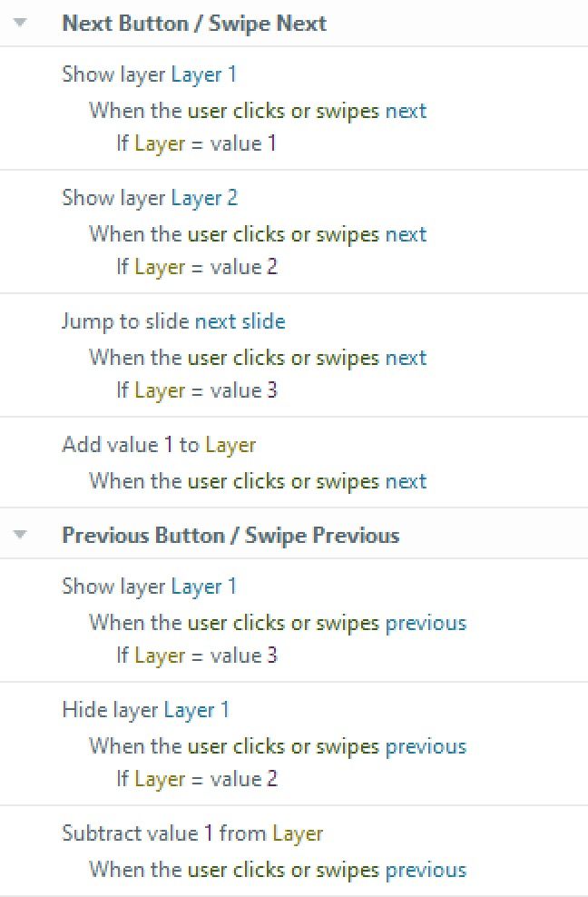Screen dimensions: 588x897
Task: Click the 'next' link under the Show layer Layer 2 trigger
Action: 406,234
